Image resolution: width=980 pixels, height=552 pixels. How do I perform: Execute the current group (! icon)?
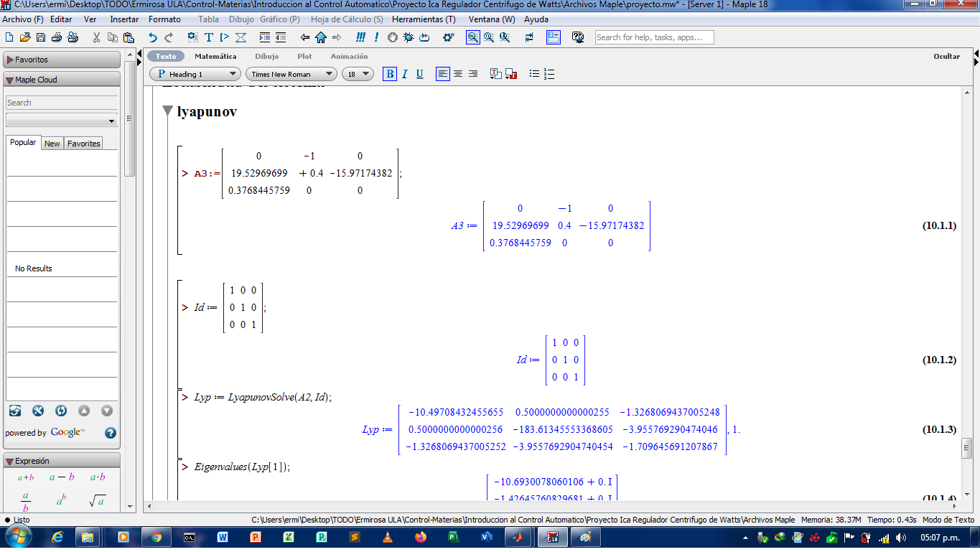click(x=375, y=36)
